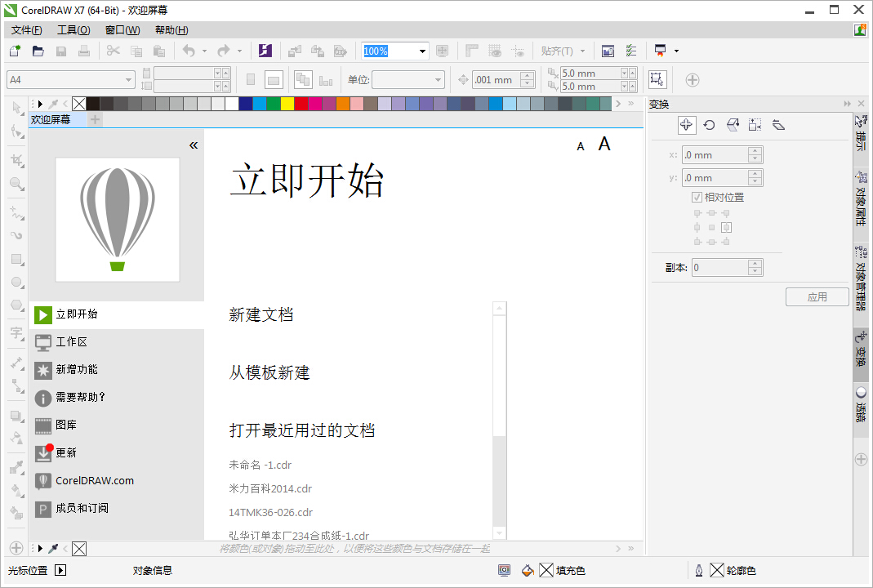873x588 pixels.
Task: Click the 新建文档 link
Action: coord(261,314)
